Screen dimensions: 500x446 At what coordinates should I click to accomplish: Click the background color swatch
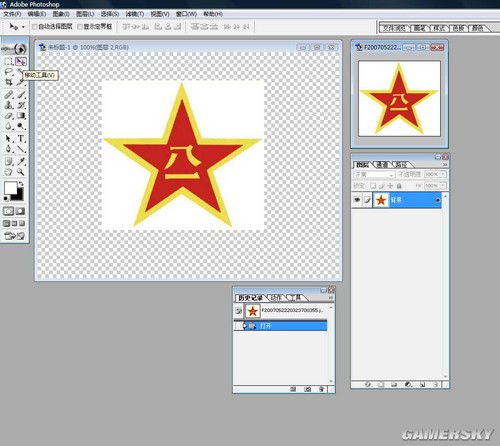tap(20, 196)
